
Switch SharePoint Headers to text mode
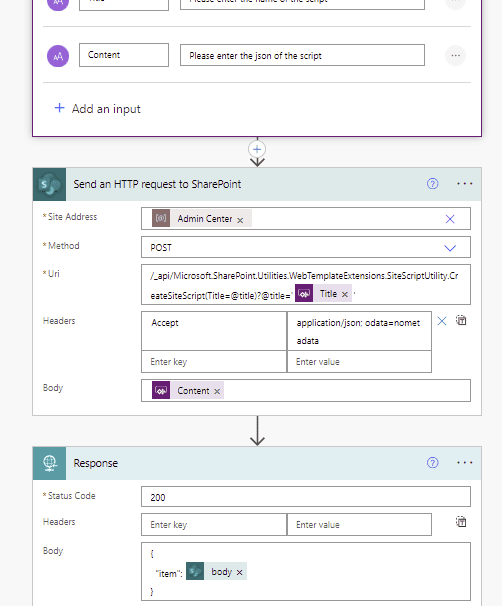461,320
